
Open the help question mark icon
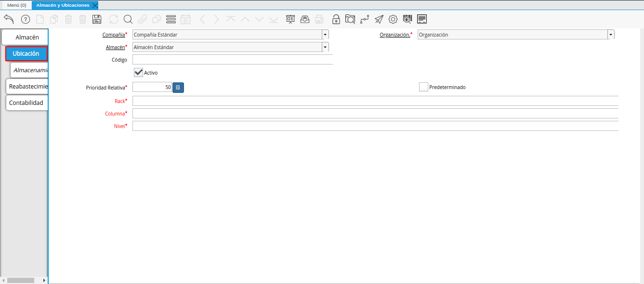[x=26, y=19]
